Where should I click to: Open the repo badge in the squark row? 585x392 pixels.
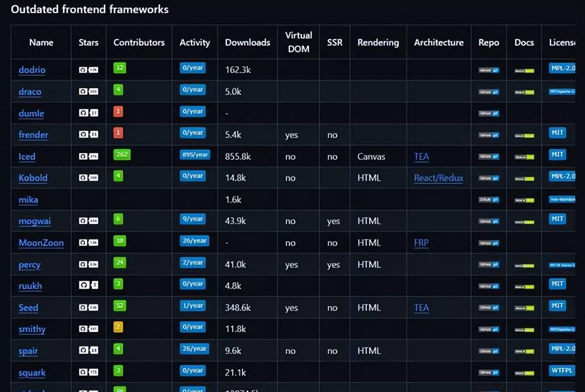(x=489, y=373)
